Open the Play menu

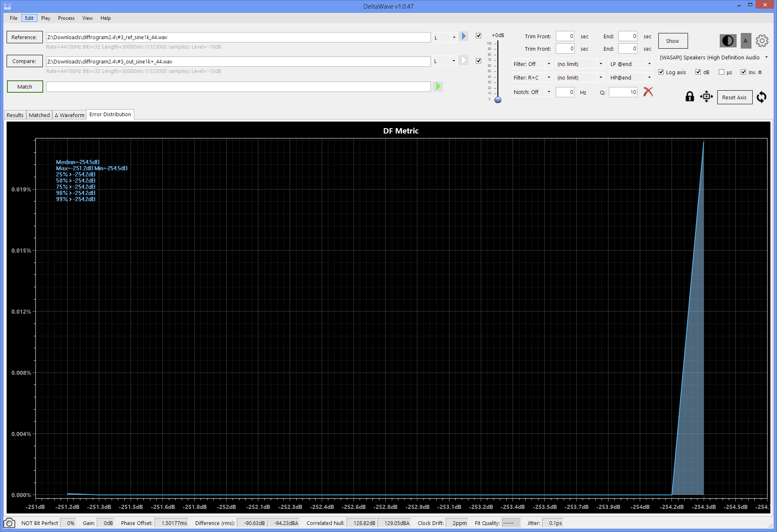[46, 18]
